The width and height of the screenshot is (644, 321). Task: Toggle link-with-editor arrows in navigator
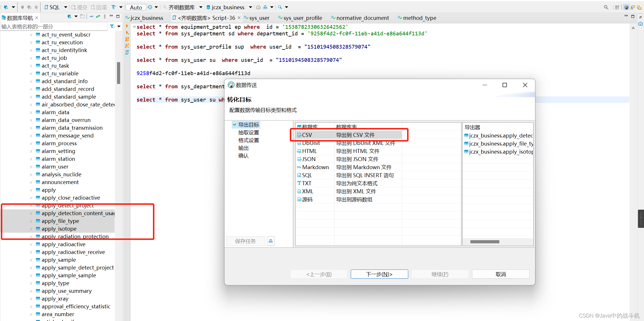(x=98, y=17)
